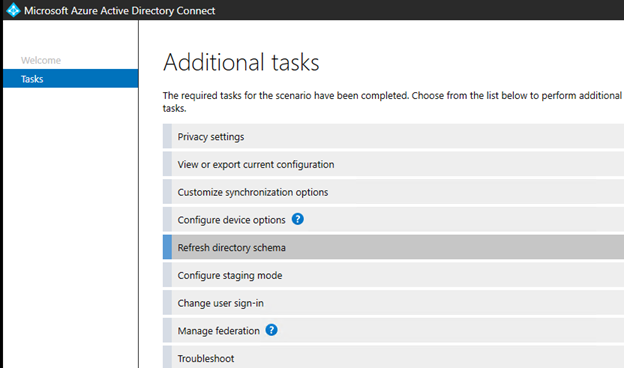Select the Manage federation task
This screenshot has width=624, height=368.
[393, 330]
